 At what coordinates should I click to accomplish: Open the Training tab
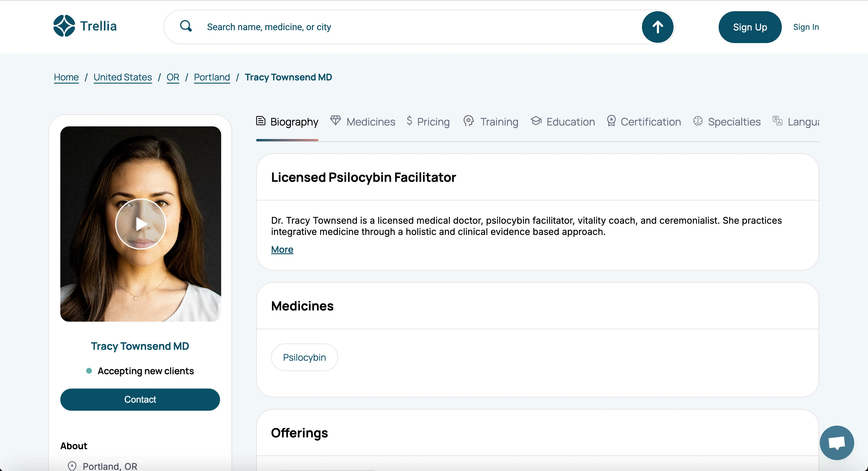click(x=491, y=121)
